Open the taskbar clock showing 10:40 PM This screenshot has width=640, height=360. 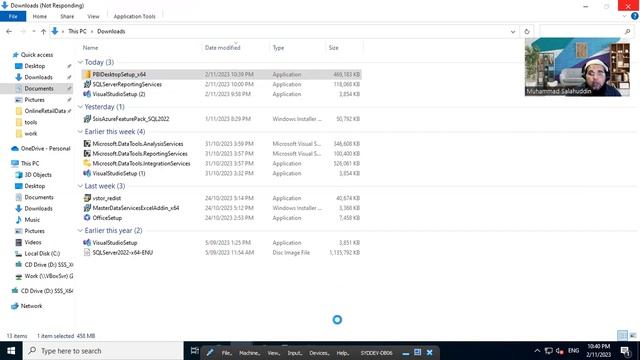599,351
